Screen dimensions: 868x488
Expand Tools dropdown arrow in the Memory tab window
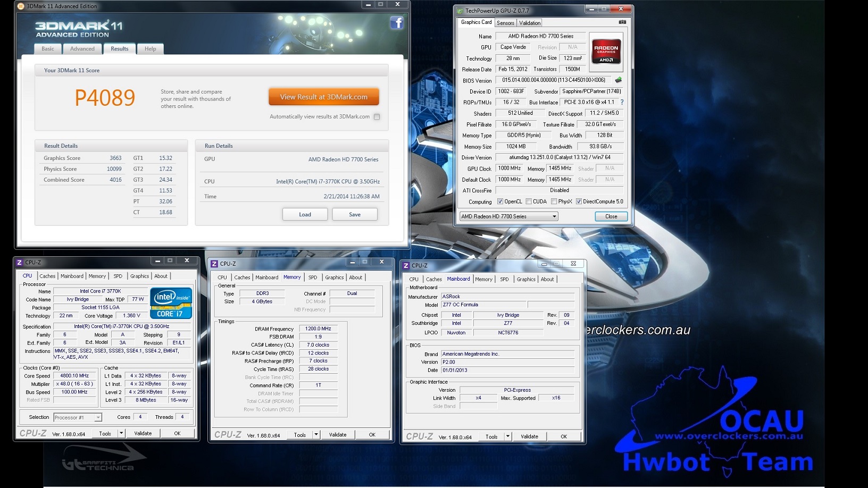(316, 435)
